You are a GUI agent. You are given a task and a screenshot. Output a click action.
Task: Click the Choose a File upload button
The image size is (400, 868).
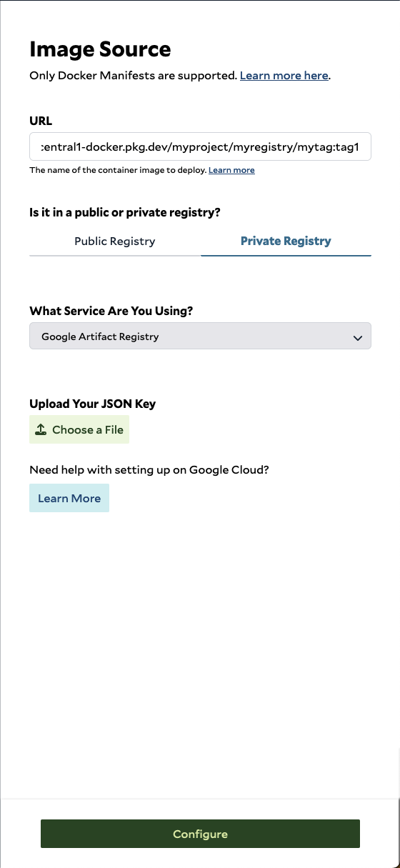pos(79,430)
